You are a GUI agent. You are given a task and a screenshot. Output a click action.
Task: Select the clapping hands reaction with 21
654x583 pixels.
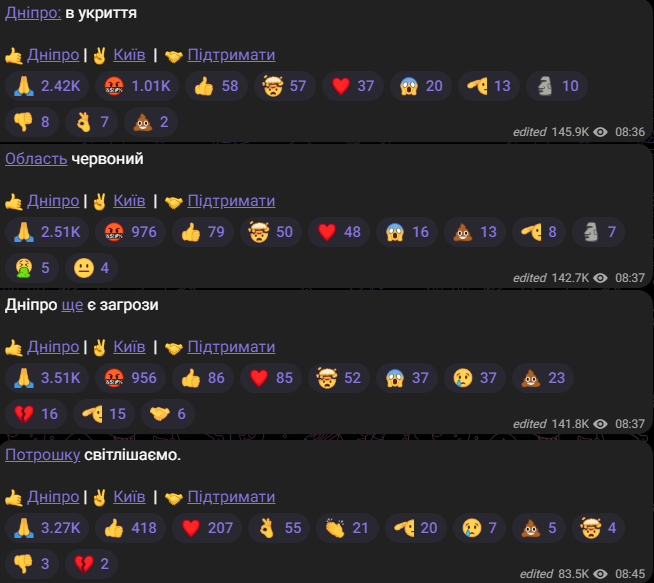[347, 528]
